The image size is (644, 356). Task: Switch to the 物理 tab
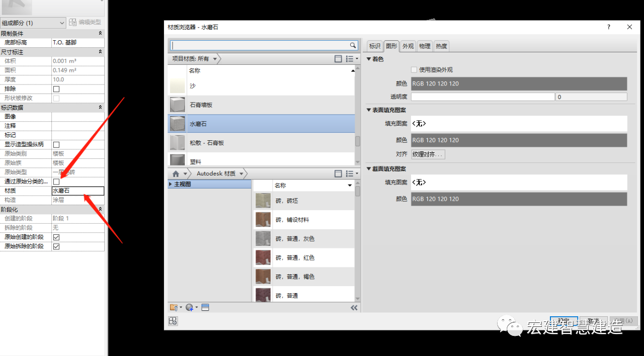[425, 46]
